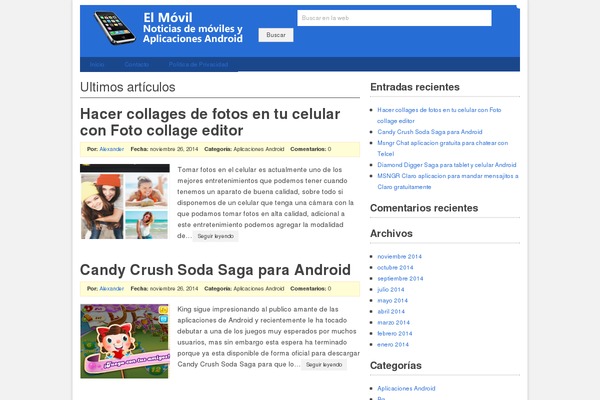Viewport: 600px width, 400px height.
Task: Open recent entry 'MSNGR Claro aplicacion para mandar mensajitos'
Action: pos(448,181)
